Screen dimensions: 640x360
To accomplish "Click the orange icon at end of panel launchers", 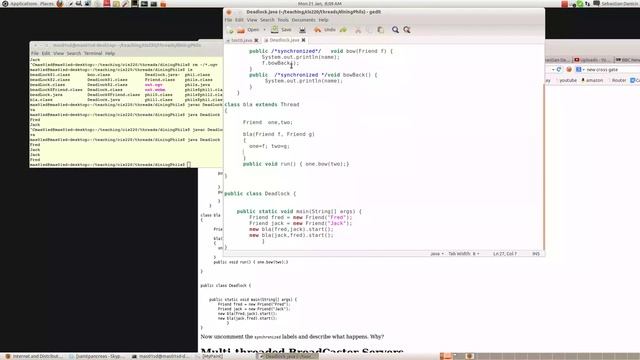I will [163, 4].
